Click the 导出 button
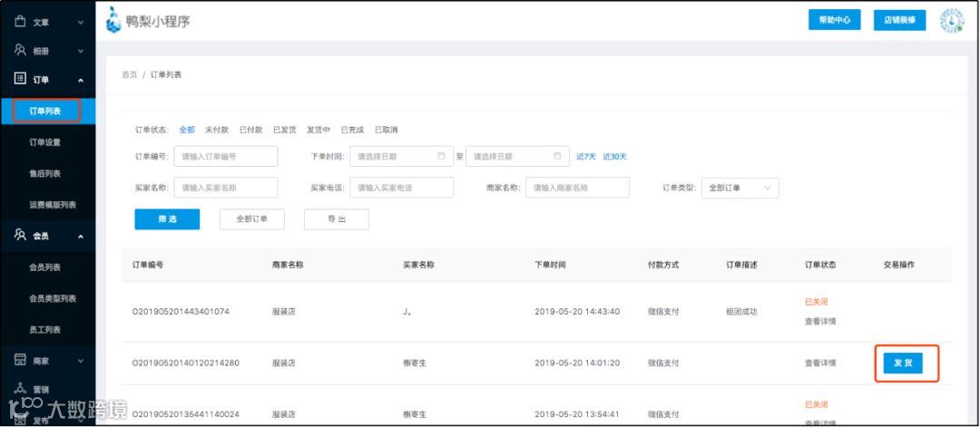Image resolution: width=980 pixels, height=427 pixels. [337, 219]
